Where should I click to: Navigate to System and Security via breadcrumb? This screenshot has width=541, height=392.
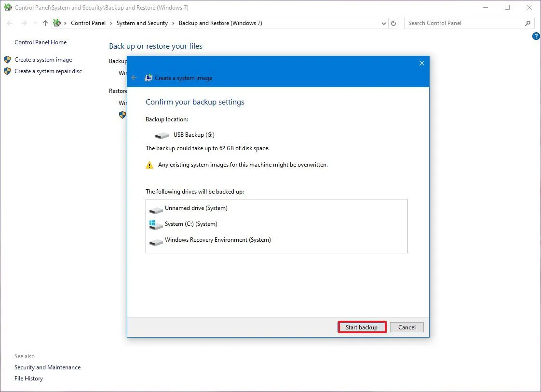point(142,23)
